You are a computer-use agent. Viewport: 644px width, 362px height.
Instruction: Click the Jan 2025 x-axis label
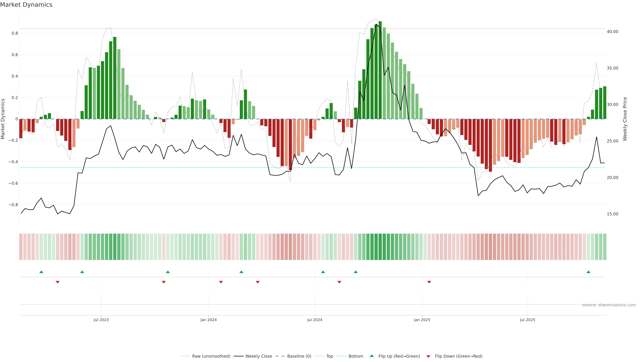pos(422,320)
